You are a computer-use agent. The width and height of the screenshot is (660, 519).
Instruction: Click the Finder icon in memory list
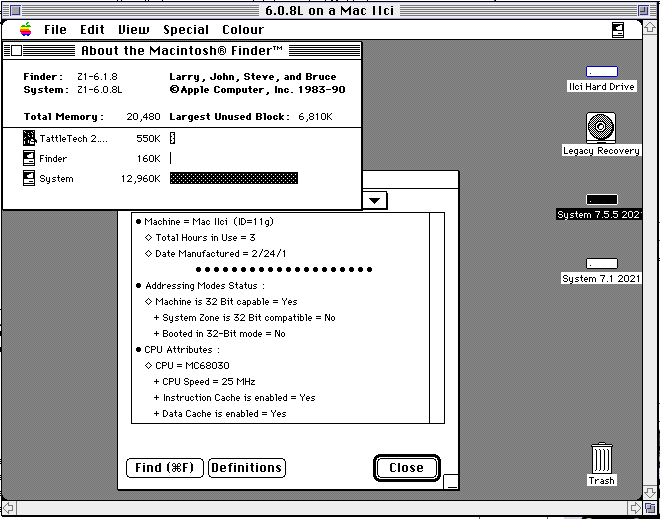29,158
